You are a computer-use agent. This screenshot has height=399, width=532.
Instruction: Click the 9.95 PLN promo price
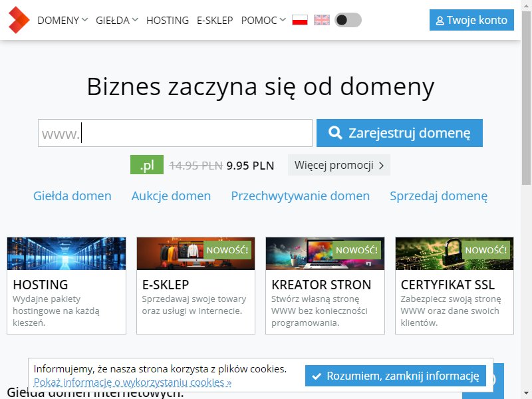click(x=251, y=166)
